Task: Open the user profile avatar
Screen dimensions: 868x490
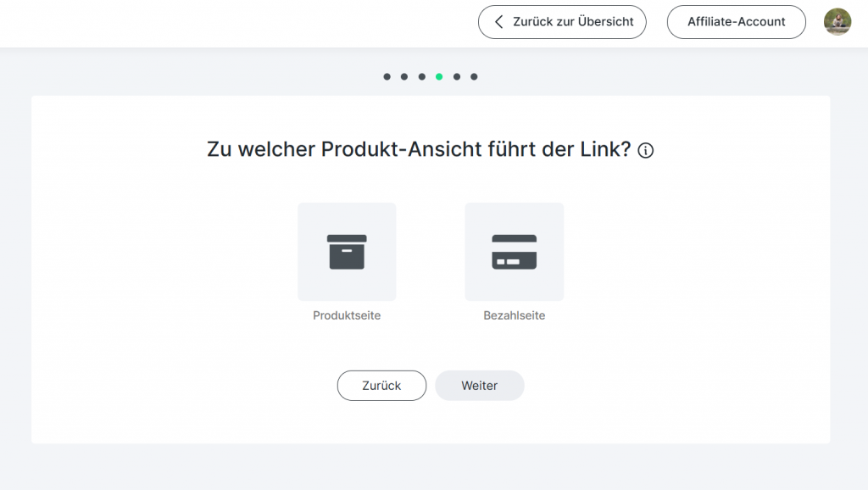Action: pyautogui.click(x=837, y=22)
